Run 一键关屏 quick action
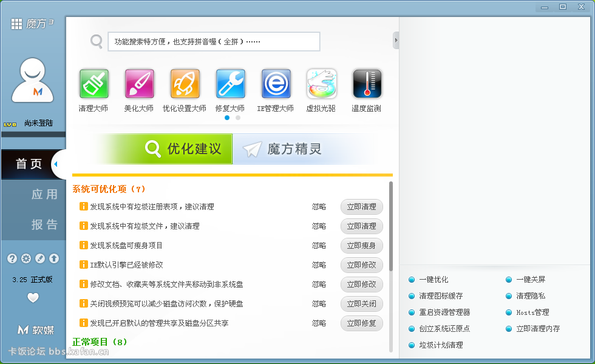Viewport: 595px width, 364px height. (531, 280)
